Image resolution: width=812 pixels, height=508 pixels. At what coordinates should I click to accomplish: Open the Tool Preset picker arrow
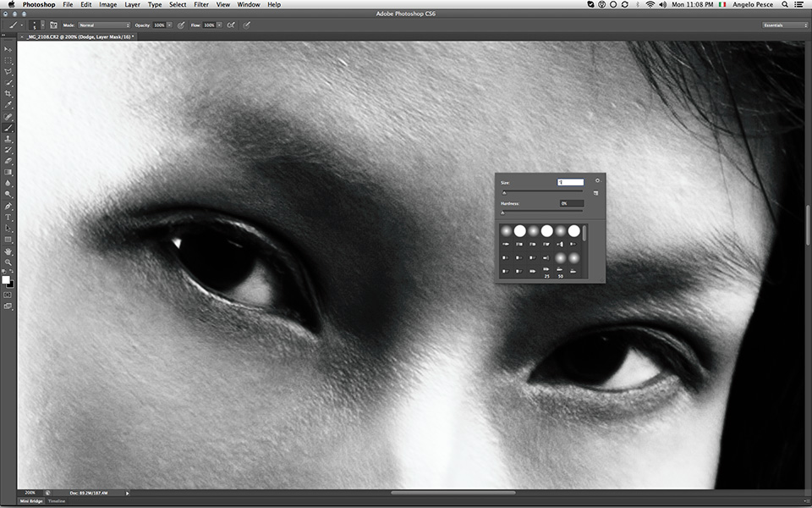[22, 25]
